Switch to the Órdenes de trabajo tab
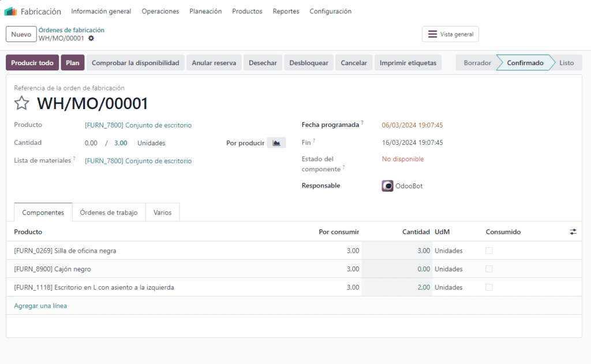 [x=109, y=212]
